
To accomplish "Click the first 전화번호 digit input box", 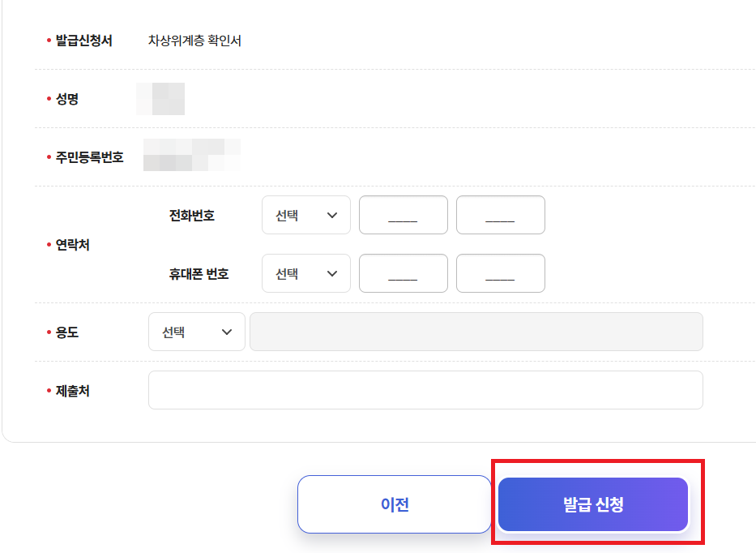I will click(403, 214).
